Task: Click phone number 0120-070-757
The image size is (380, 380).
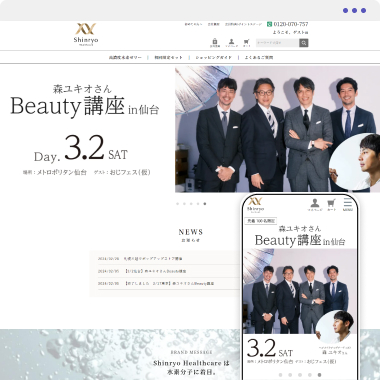Action: (291, 24)
